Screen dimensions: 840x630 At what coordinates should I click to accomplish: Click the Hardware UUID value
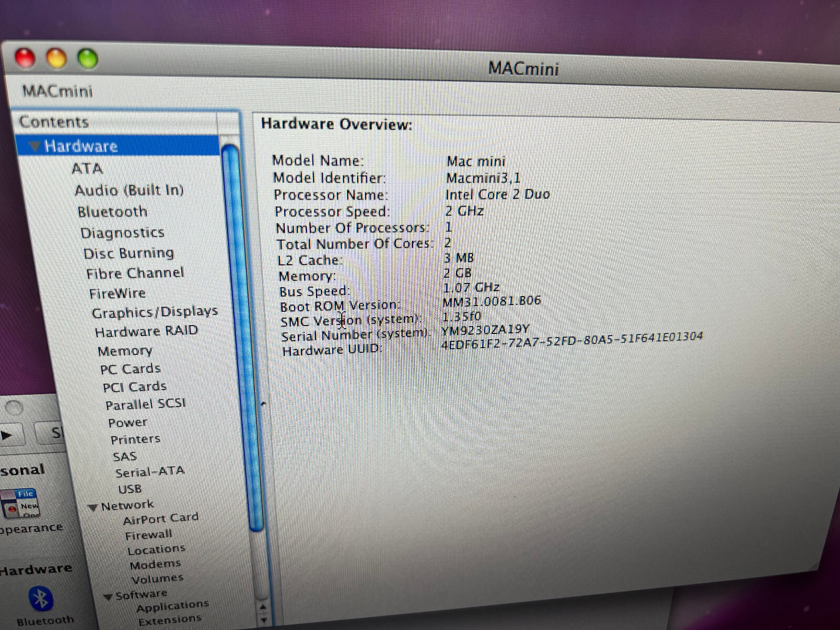click(x=572, y=340)
